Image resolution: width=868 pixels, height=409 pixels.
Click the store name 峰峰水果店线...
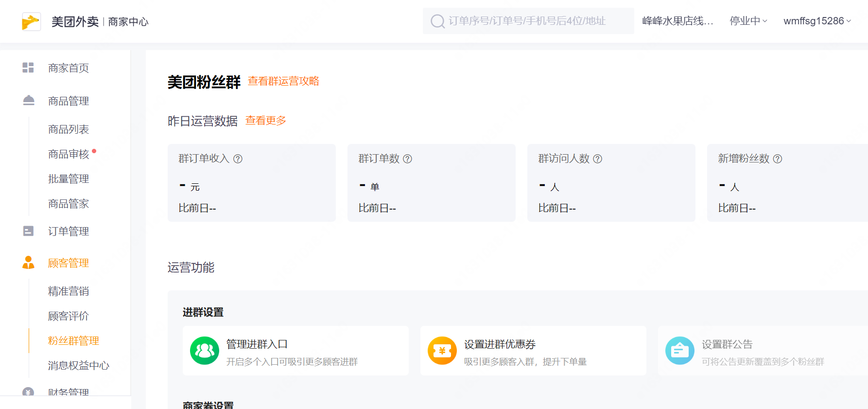click(x=677, y=21)
